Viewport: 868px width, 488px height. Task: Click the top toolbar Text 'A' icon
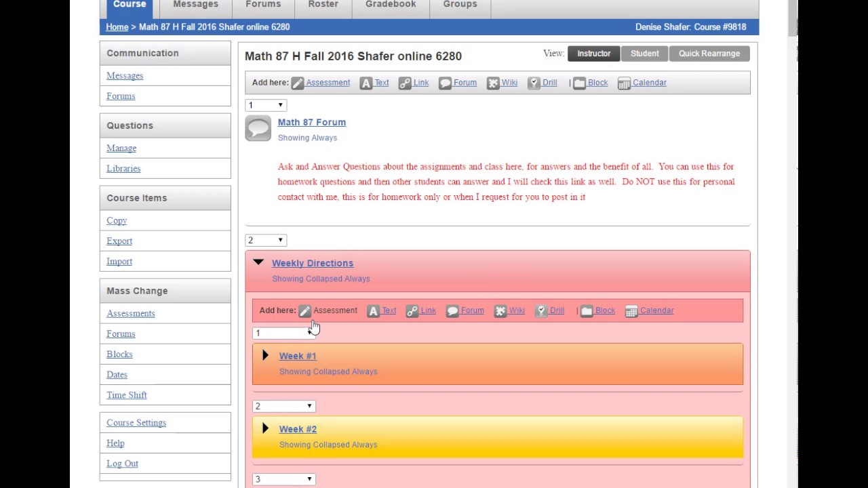tap(366, 83)
